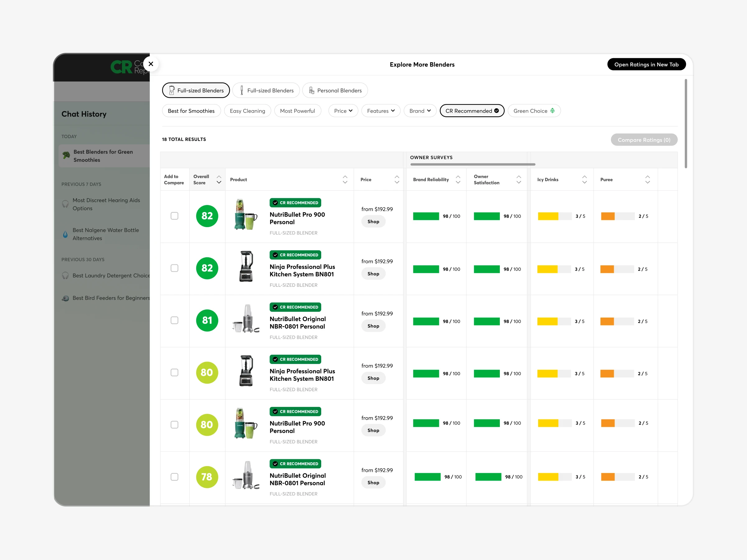The height and width of the screenshot is (560, 747).
Task: Click Open Ratings in New Tab button
Action: click(646, 64)
